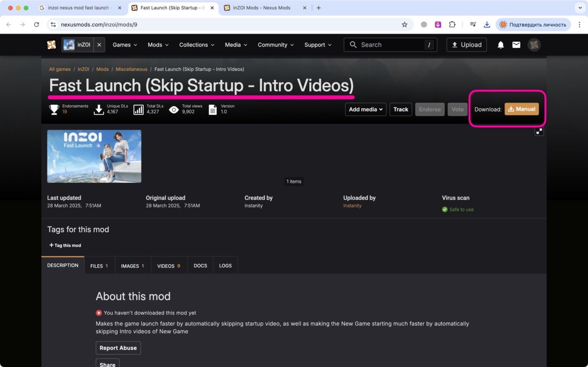Open the Games dropdown menu
Screen dimensions: 588x367
click(125, 45)
